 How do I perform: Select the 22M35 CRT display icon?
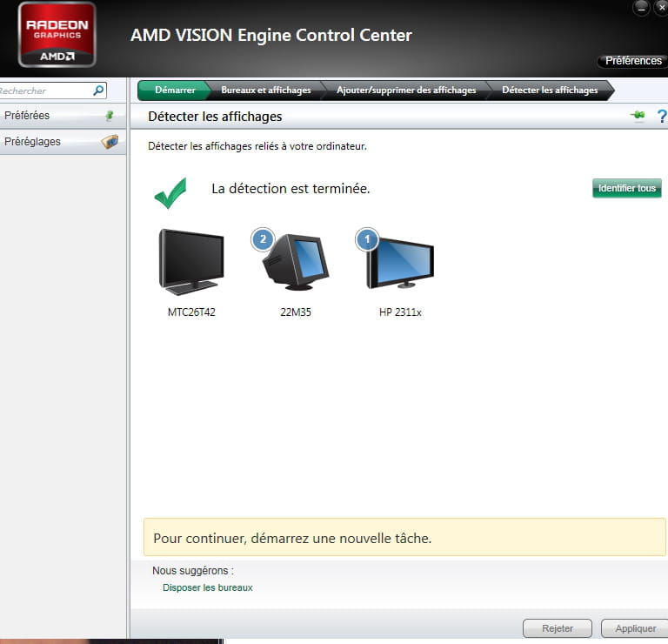(296, 263)
